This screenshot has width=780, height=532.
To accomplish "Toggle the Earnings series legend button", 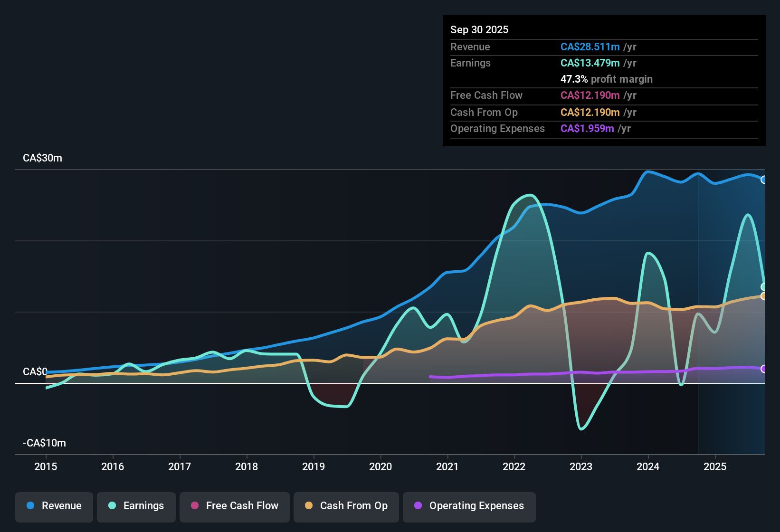I will pyautogui.click(x=136, y=506).
